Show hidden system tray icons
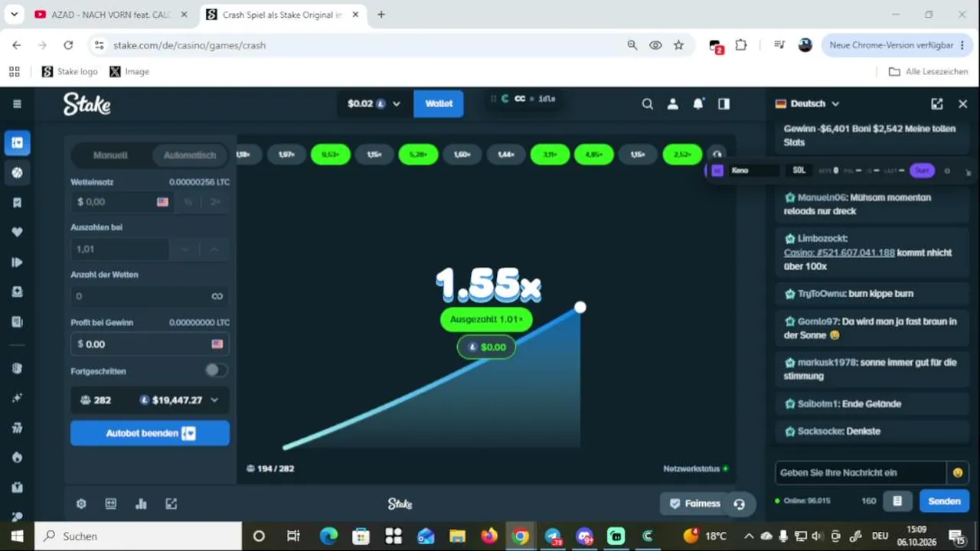Viewport: 980px width, 551px height. pyautogui.click(x=749, y=536)
